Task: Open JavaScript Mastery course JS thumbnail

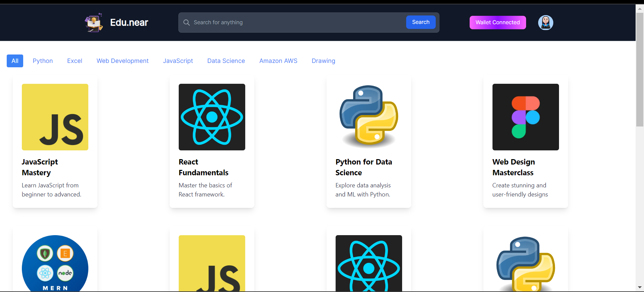Action: pyautogui.click(x=55, y=117)
